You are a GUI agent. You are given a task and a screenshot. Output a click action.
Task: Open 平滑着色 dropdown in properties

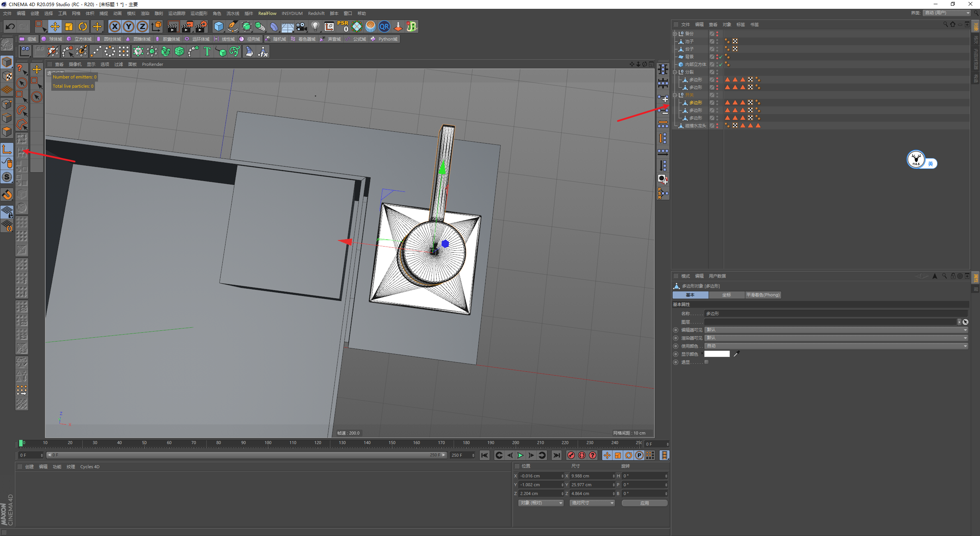click(x=762, y=294)
